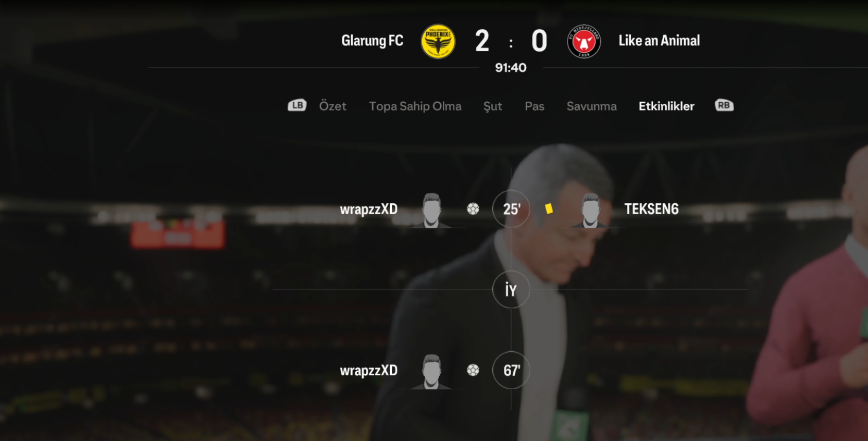
Task: Select TEKSEN6 player avatar
Action: coord(590,210)
